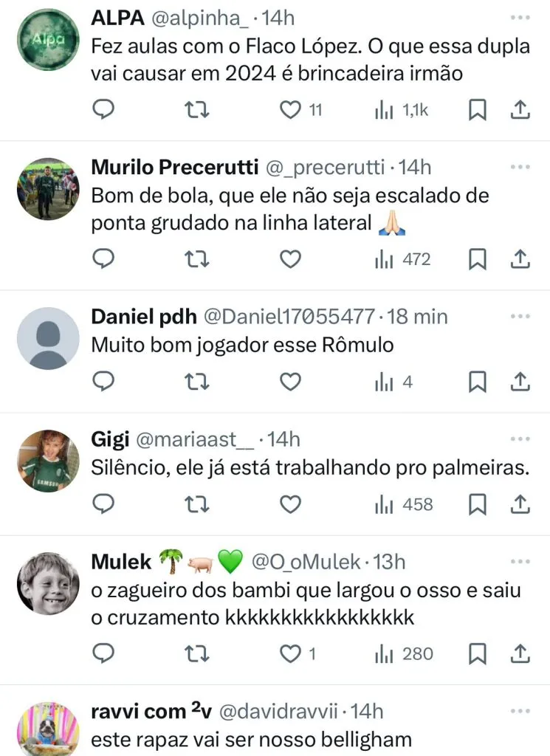This screenshot has width=550, height=756.
Task: Retweet Murilo Precerutti's post
Action: click(x=197, y=259)
